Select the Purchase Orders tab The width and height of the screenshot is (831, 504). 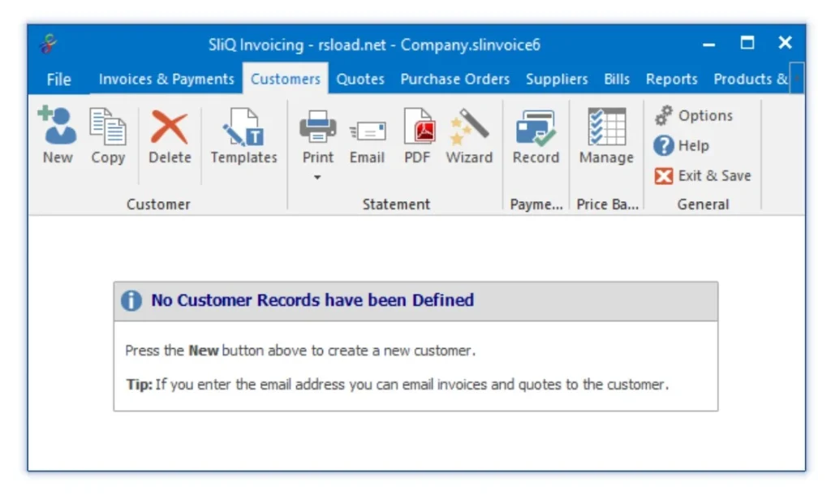tap(454, 80)
